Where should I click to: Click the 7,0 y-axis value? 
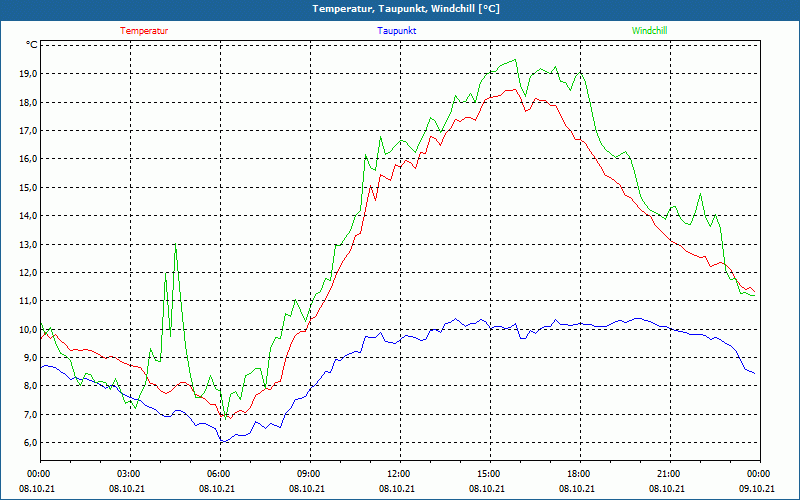coord(31,414)
